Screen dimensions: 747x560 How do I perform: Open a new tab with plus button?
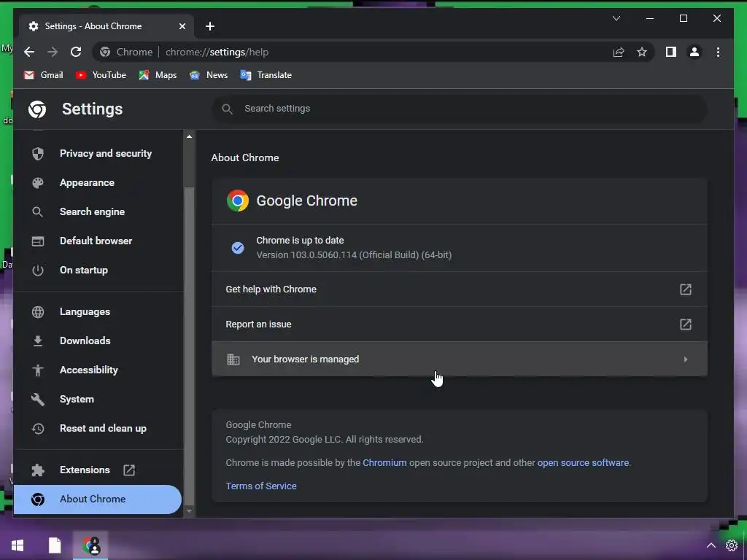pyautogui.click(x=210, y=26)
